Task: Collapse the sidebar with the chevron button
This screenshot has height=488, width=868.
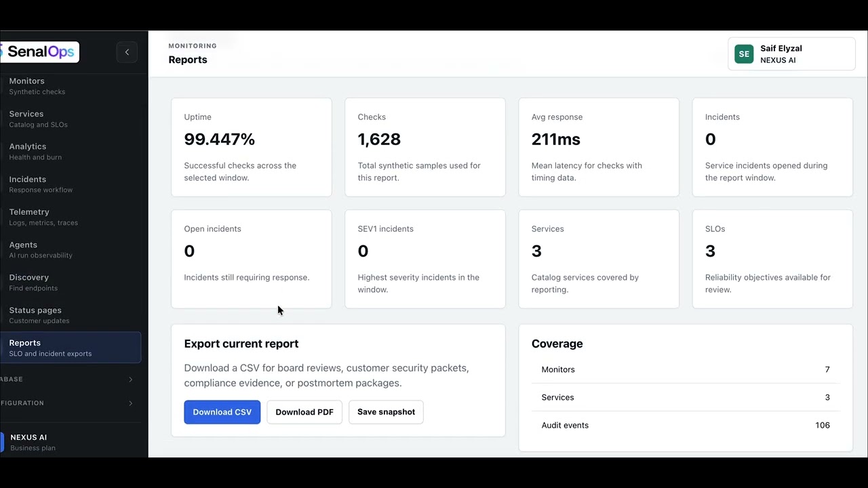Action: click(x=127, y=52)
